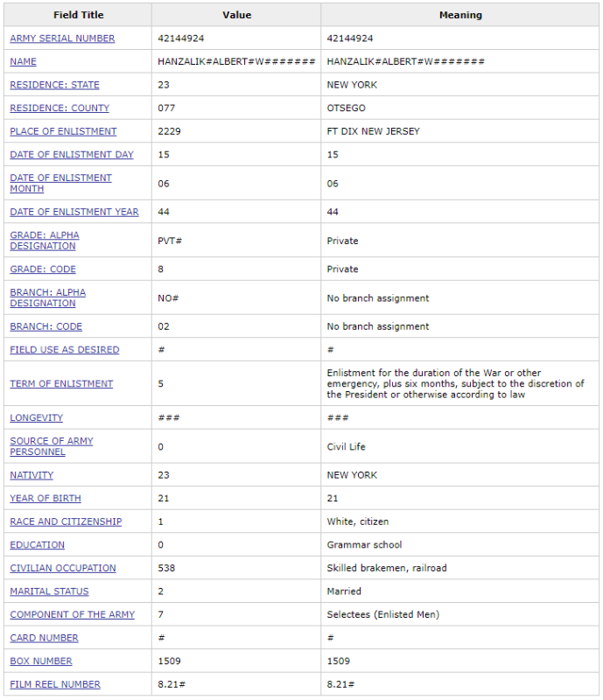The height and width of the screenshot is (700, 603).
Task: Click the GRADE: CODE link
Action: pos(43,269)
